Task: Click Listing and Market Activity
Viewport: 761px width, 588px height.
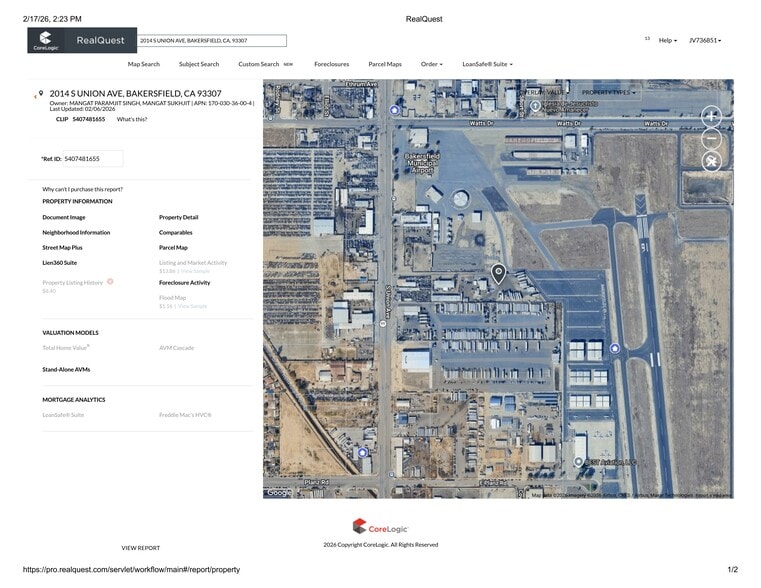Action: coord(193,262)
